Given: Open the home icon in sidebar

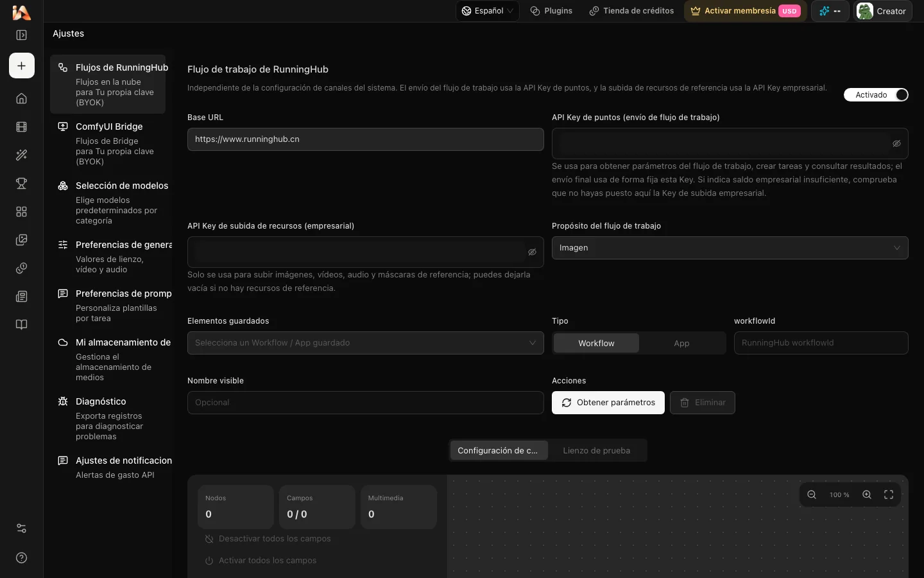Looking at the screenshot, I should click(21, 98).
